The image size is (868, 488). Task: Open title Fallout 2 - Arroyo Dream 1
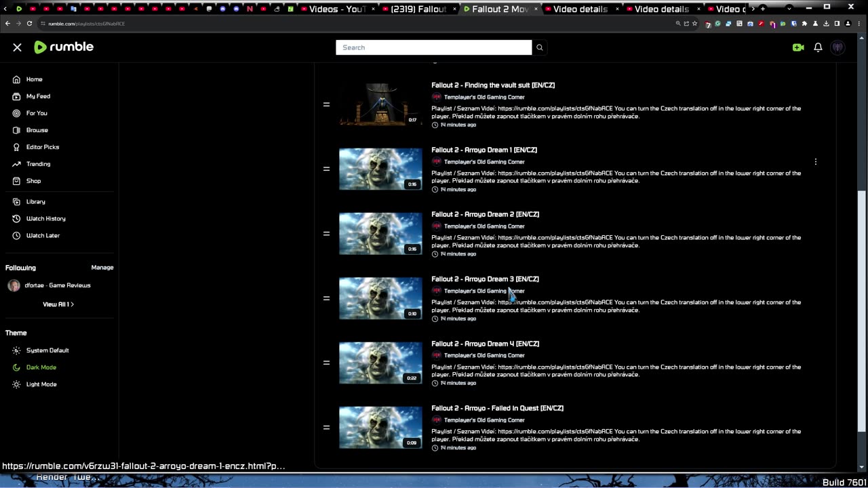coord(484,150)
